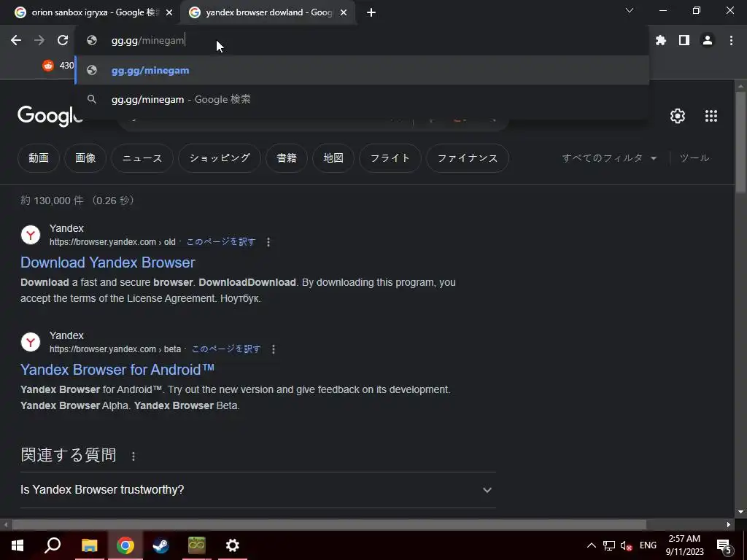
Task: Go back with the browser back arrow
Action: (x=16, y=41)
